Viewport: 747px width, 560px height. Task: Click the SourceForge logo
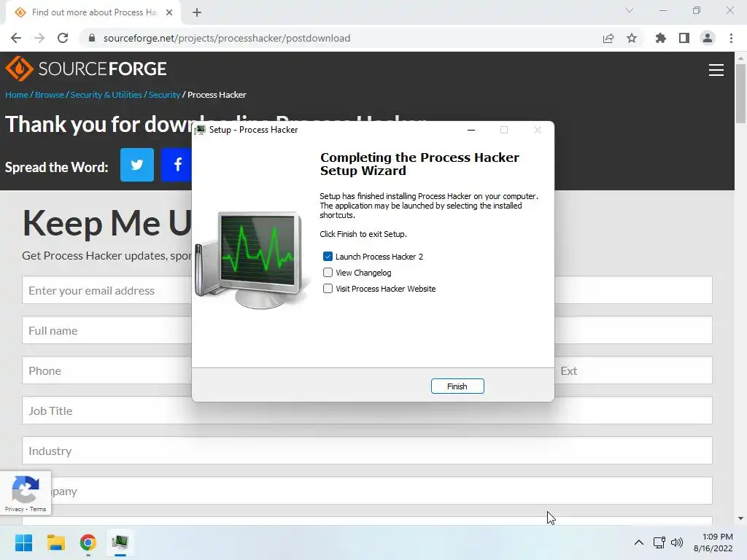coord(86,69)
